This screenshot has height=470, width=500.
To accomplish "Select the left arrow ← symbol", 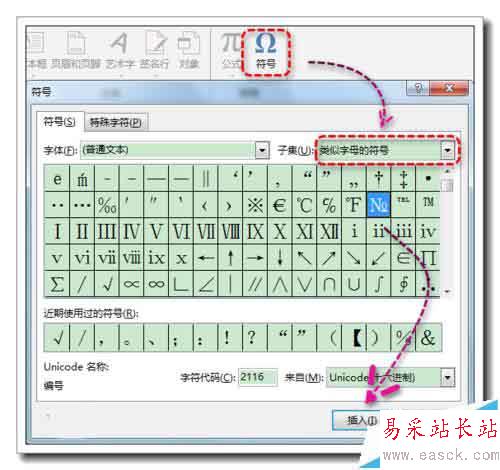I will point(206,257).
